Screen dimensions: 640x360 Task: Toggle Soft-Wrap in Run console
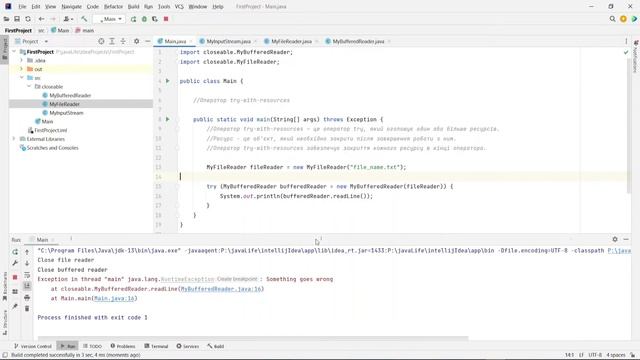pyautogui.click(x=27, y=275)
